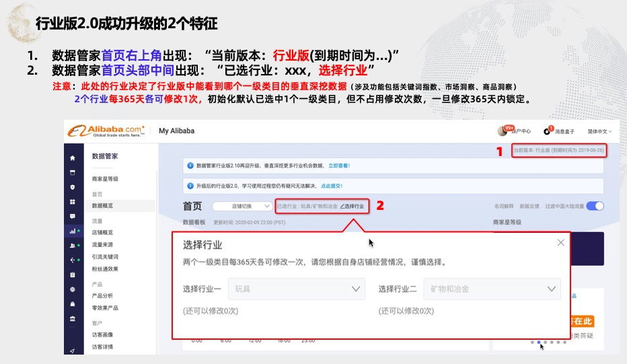The image size is (627, 364).
Task: Click the 数据管家 sidebar heading
Action: click(105, 156)
